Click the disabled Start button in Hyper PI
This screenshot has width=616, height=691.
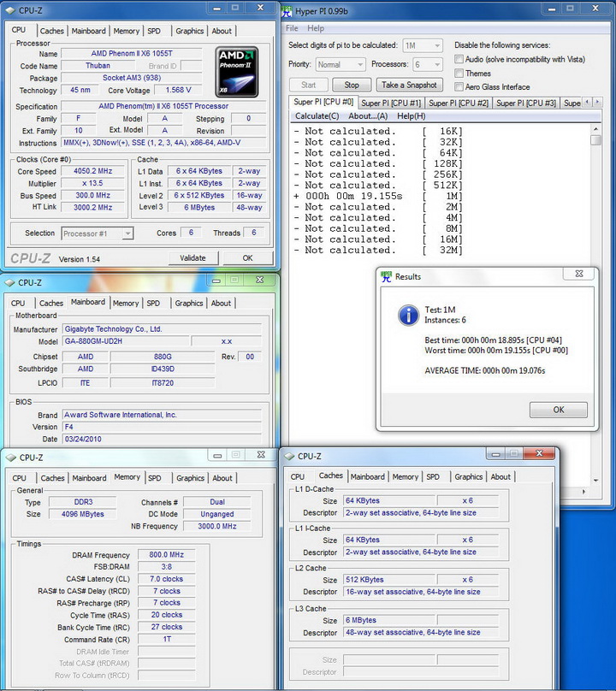(x=309, y=85)
